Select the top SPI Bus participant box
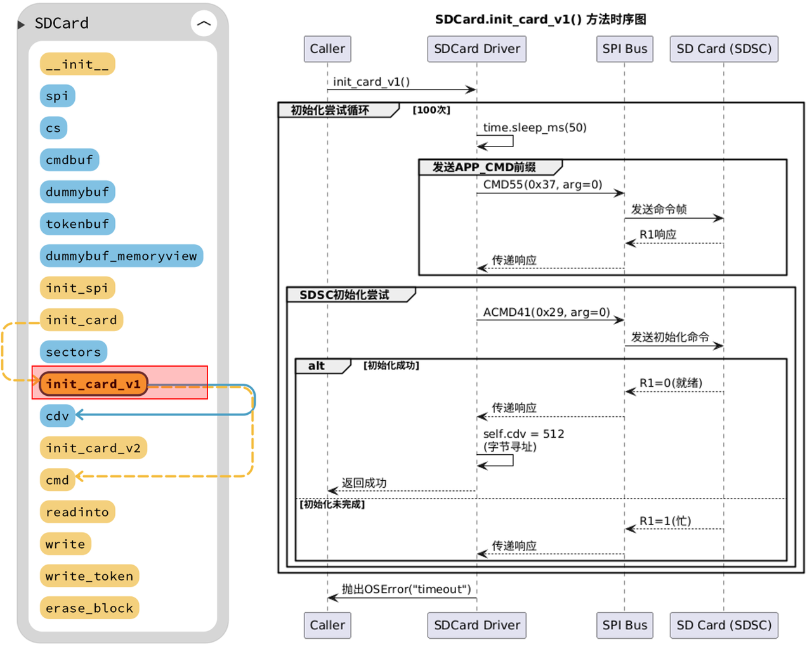 coord(625,49)
